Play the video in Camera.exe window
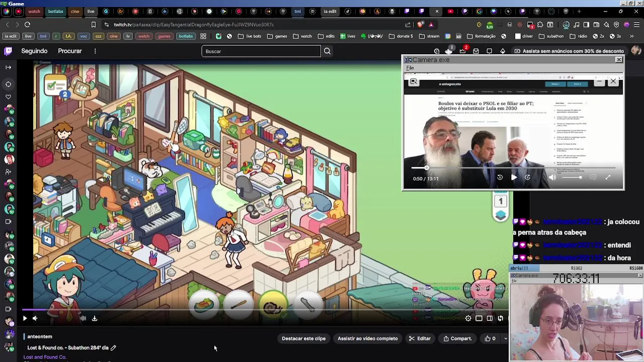Viewport: 644px width, 362px height. click(x=514, y=177)
